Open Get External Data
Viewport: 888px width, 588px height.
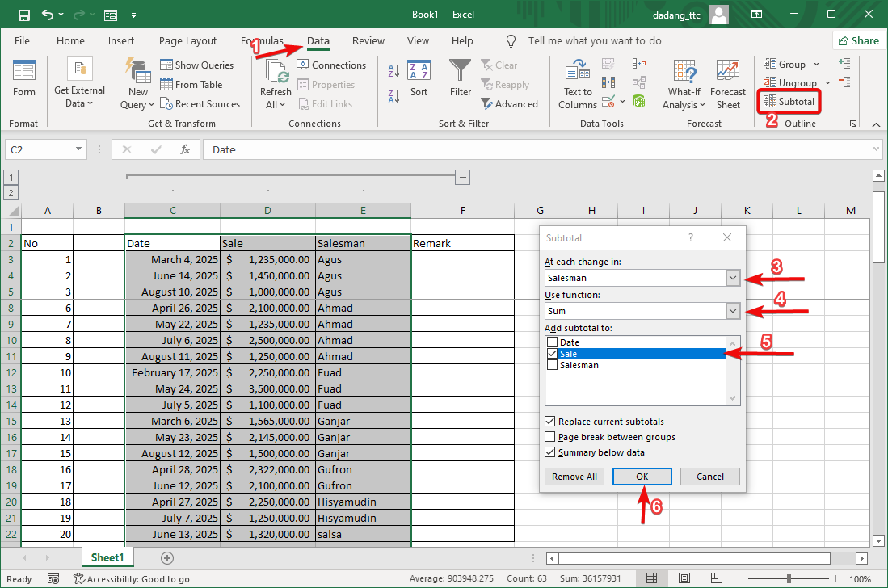(x=79, y=82)
